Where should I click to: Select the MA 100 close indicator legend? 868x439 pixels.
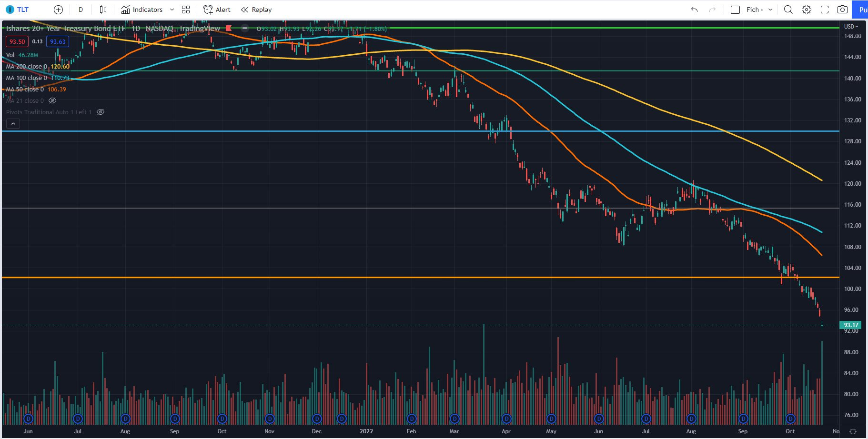click(38, 78)
